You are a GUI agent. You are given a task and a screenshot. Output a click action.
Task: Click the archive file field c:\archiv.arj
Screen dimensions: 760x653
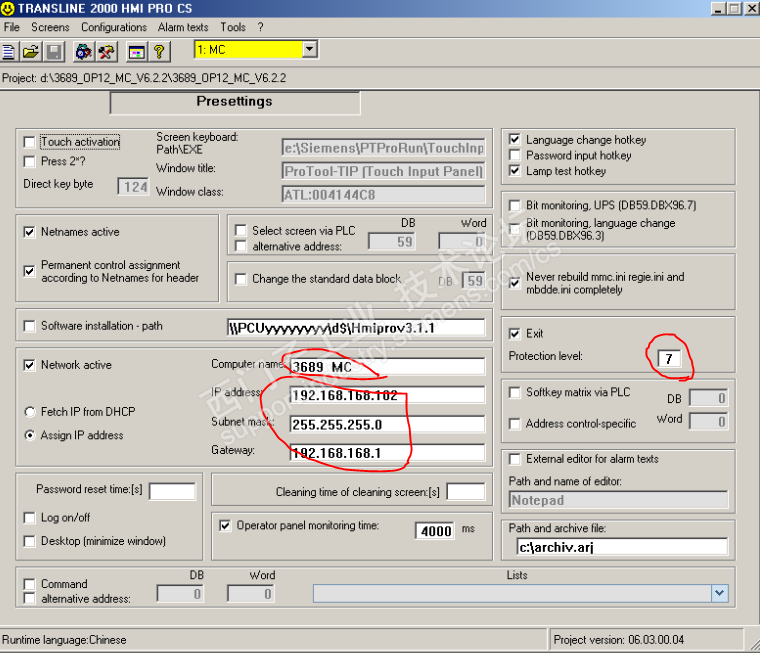coord(622,547)
